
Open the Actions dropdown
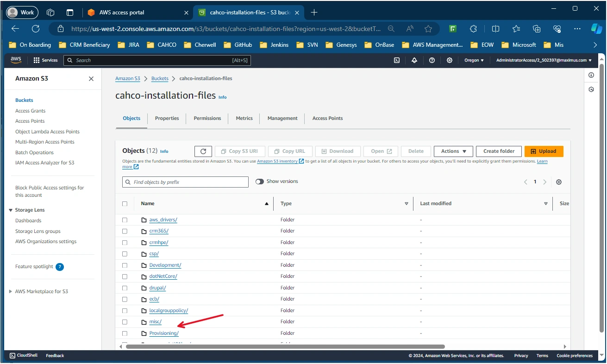coord(453,151)
